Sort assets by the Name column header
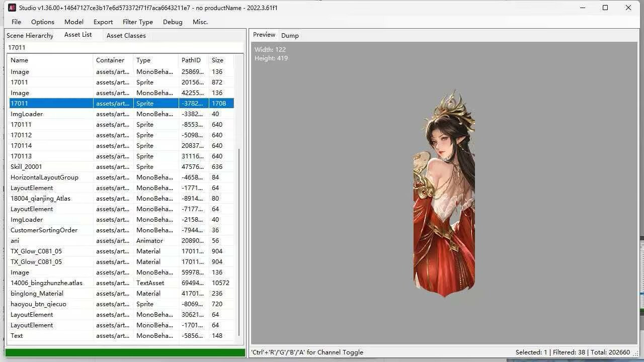 pos(51,60)
